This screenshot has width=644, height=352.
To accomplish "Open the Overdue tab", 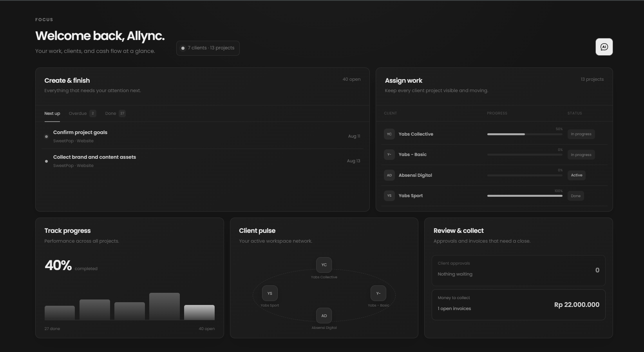I will coord(82,114).
